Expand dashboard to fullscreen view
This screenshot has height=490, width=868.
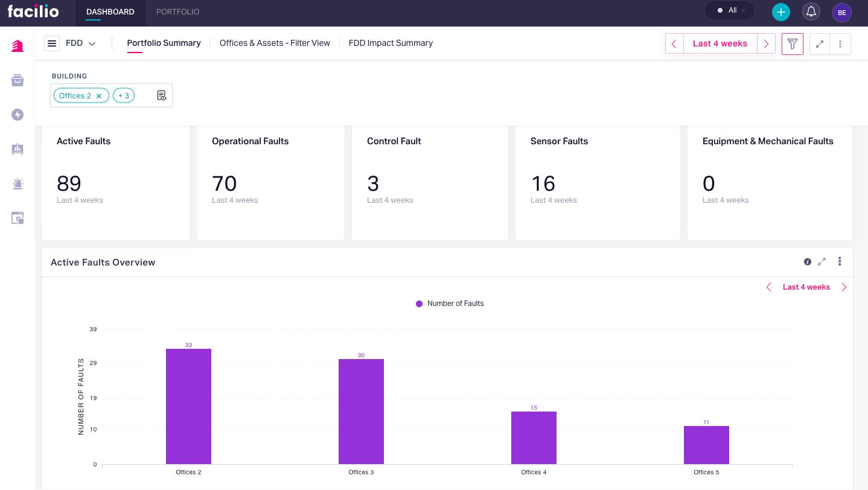[x=819, y=44]
